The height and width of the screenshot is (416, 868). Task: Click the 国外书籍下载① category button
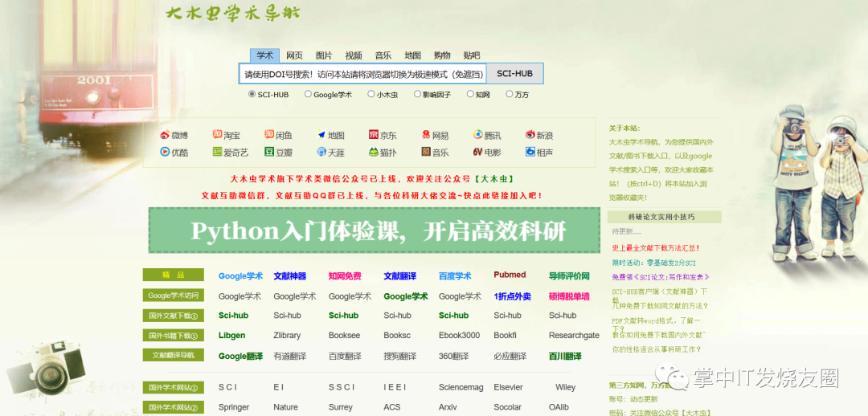point(174,335)
